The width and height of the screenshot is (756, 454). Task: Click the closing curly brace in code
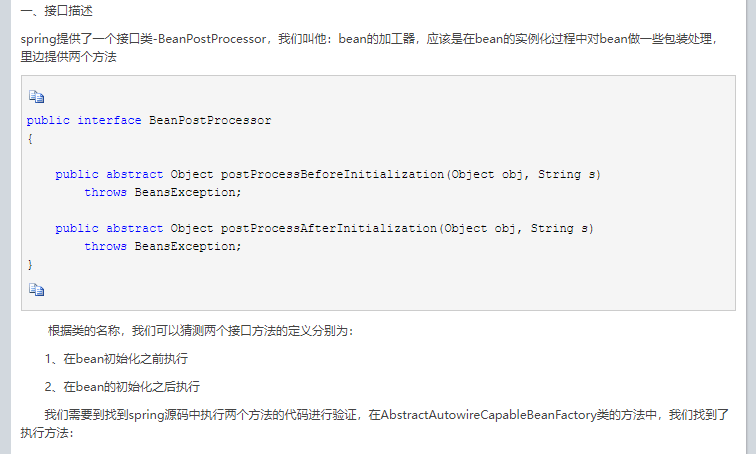(30, 264)
